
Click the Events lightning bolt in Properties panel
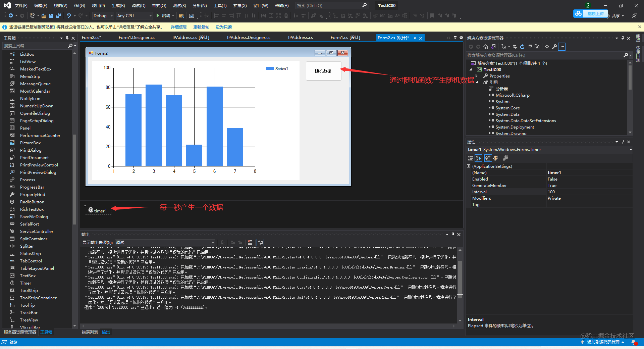(496, 158)
